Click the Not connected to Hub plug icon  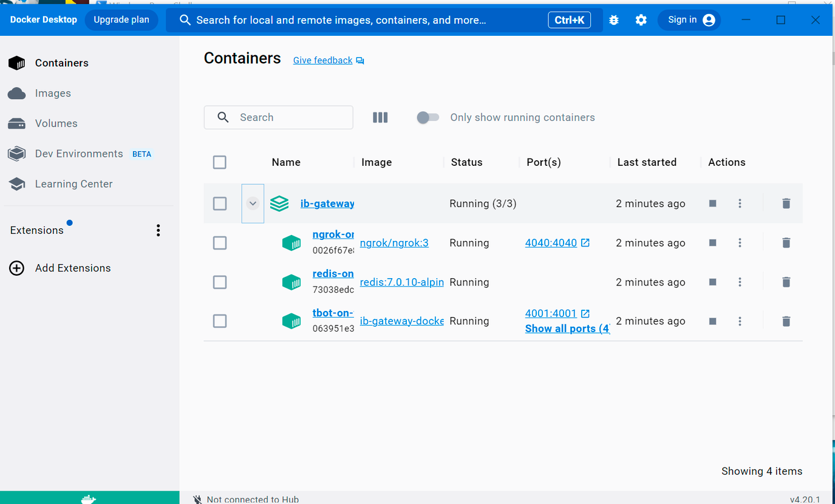197,499
